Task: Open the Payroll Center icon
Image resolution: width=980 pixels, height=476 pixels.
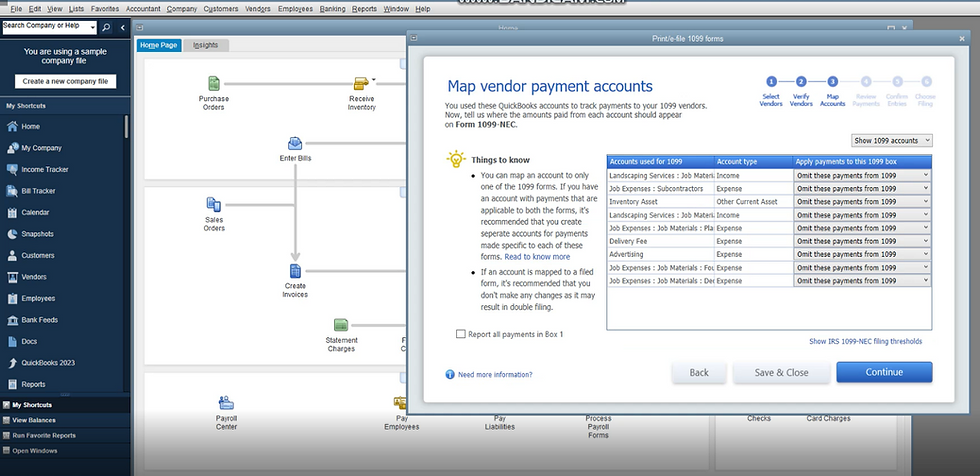Action: (x=226, y=403)
